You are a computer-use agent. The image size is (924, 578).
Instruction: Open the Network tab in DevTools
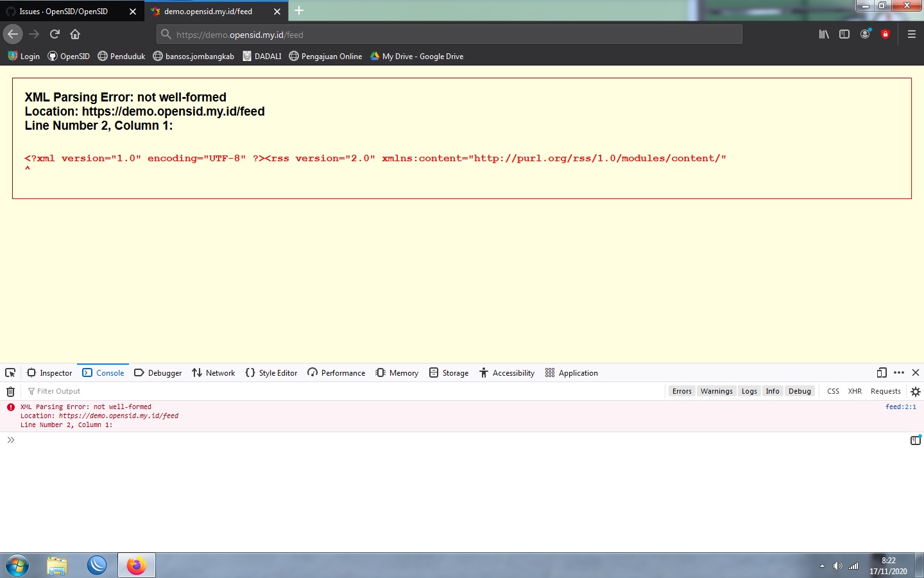214,373
